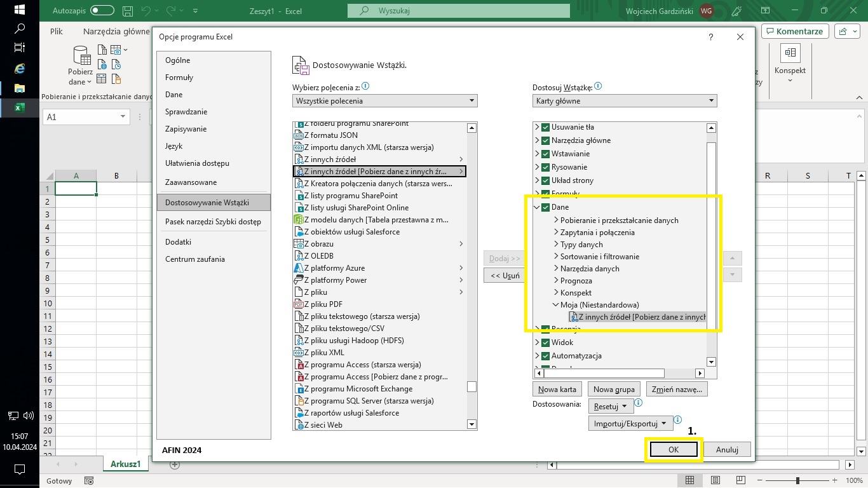Click the Pobierz dane icon in the ribbon
Screen dimensions: 868x488
[81, 56]
